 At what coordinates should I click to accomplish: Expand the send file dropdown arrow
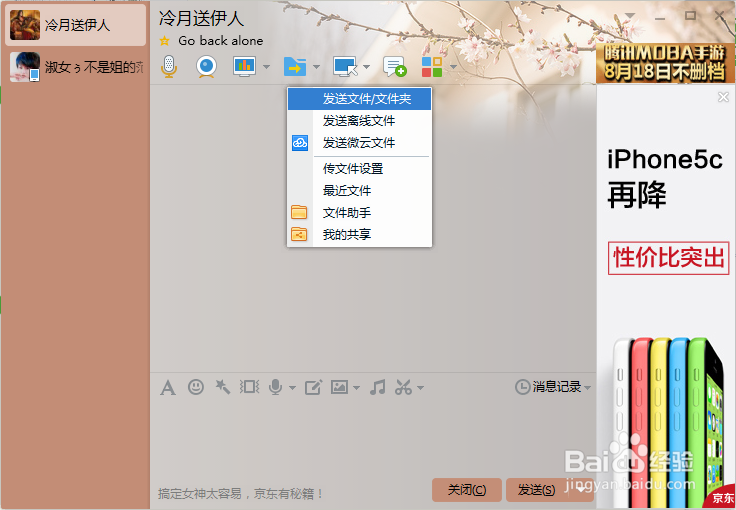[316, 67]
